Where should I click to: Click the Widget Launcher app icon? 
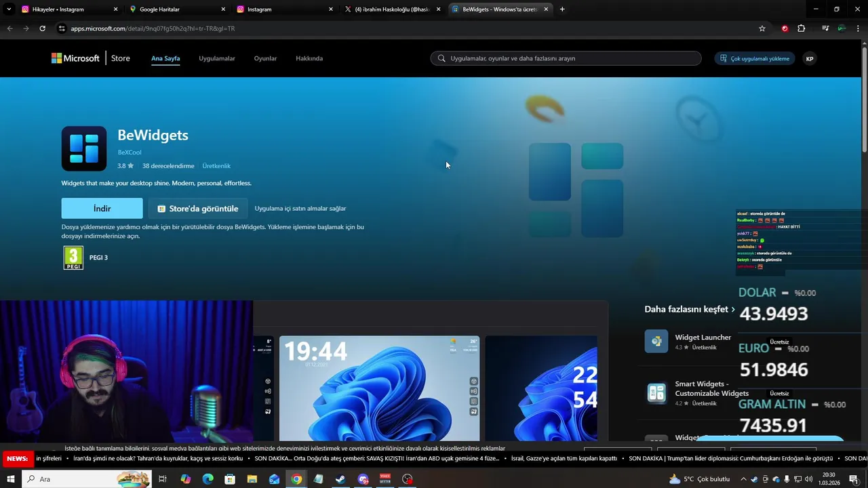coord(656,342)
